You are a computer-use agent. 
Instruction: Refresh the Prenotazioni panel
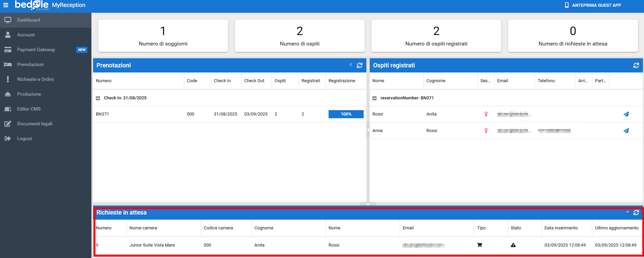click(x=360, y=65)
